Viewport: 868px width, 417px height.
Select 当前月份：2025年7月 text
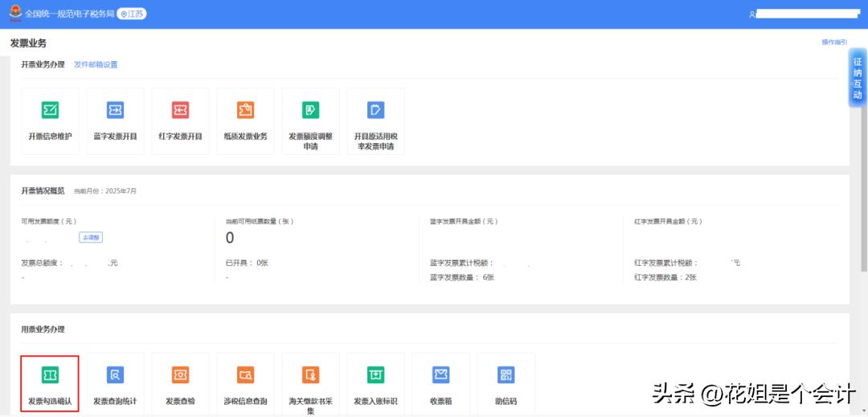105,191
